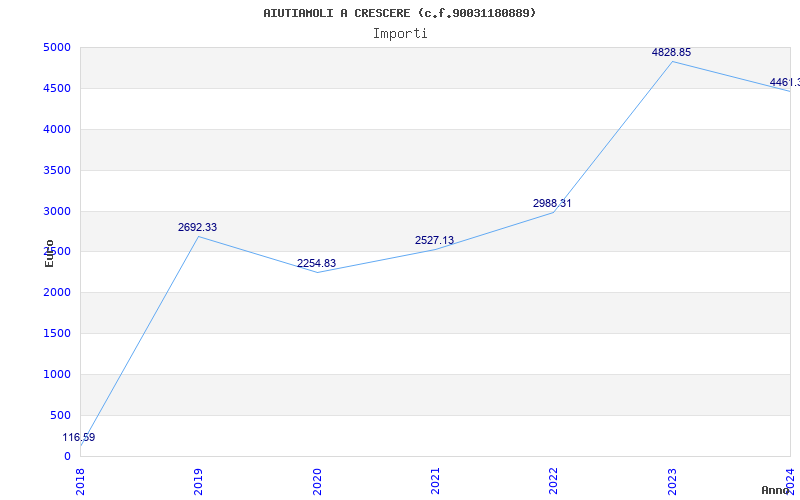Click the data label 116.59
The height and width of the screenshot is (500, 800).
[x=79, y=437]
